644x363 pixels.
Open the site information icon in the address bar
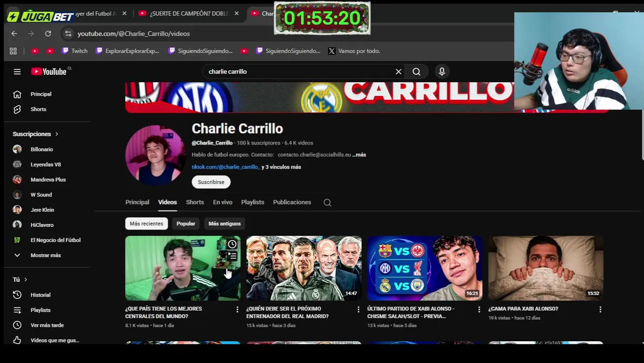tap(68, 34)
